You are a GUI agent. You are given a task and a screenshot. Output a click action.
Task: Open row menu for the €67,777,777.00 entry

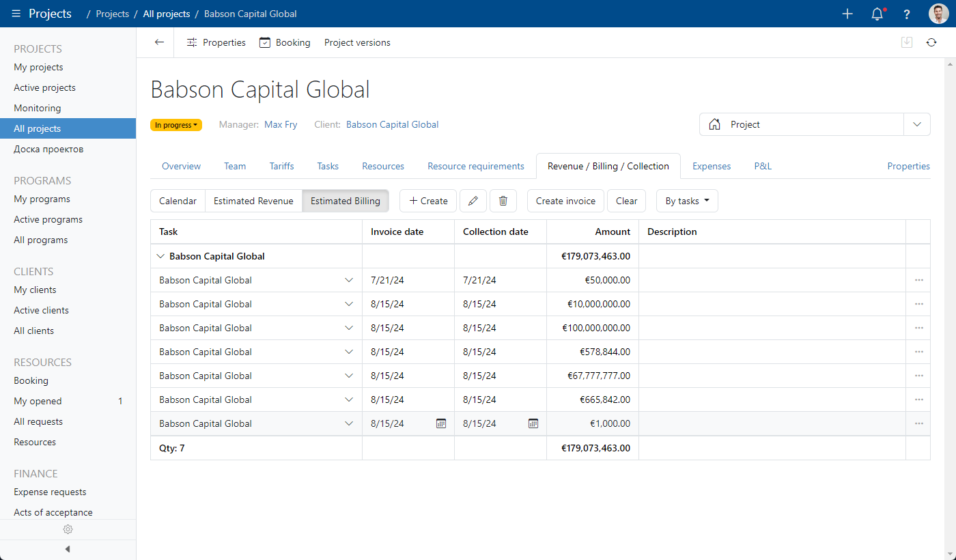(x=918, y=376)
